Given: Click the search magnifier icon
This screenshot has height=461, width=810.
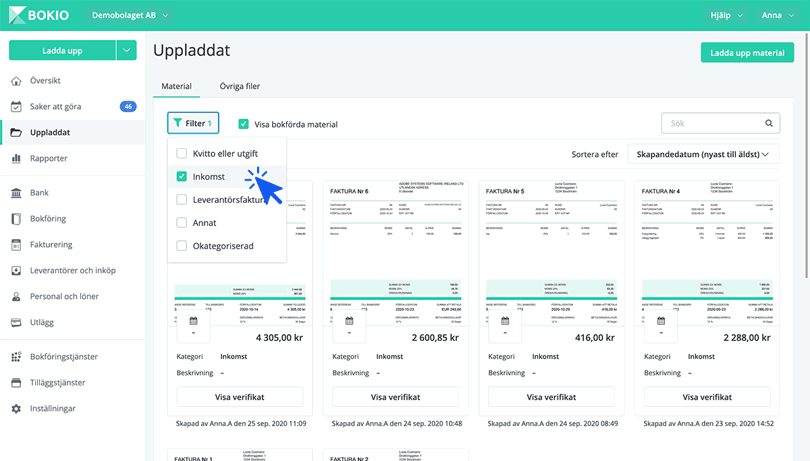Looking at the screenshot, I should [x=769, y=124].
